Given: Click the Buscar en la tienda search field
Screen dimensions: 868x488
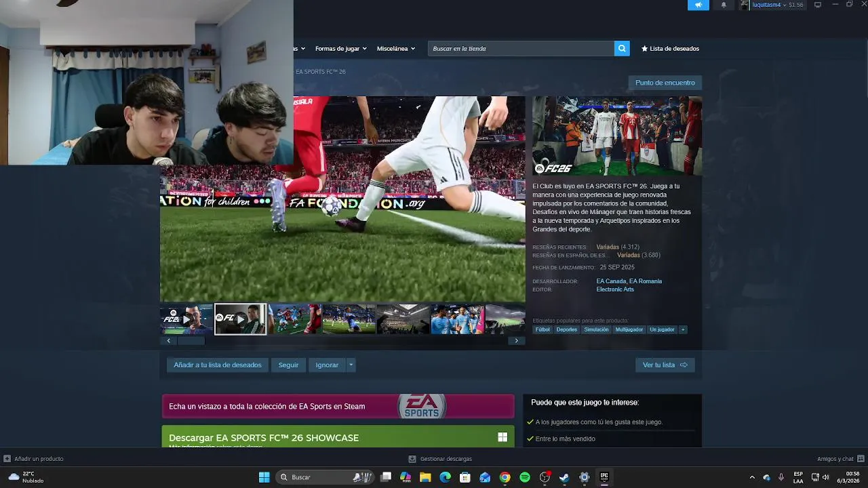Looking at the screenshot, I should coord(521,49).
